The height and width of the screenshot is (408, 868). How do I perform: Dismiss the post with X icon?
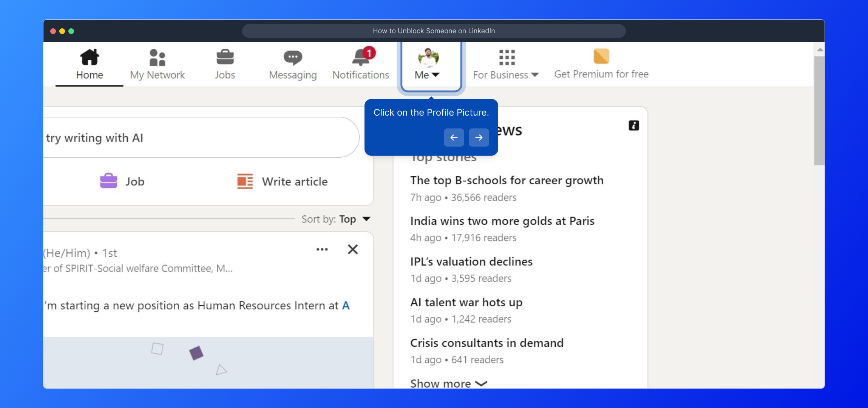(352, 249)
